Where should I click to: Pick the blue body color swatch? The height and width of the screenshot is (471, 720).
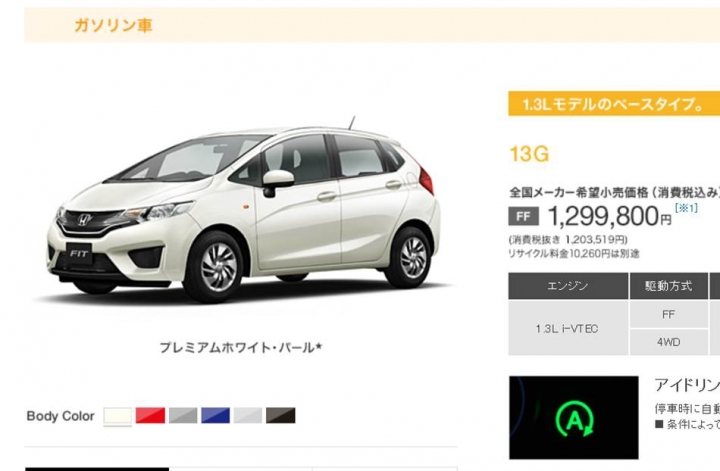coord(215,415)
